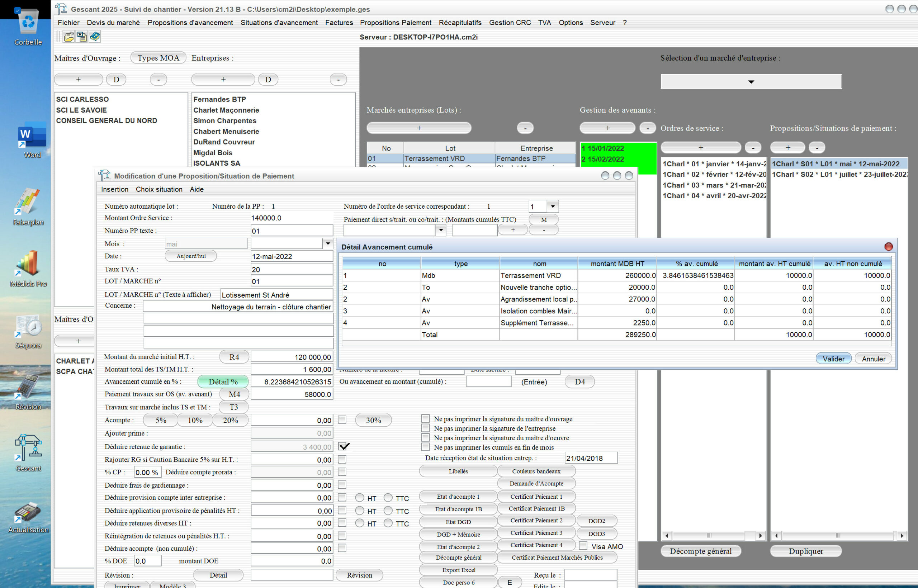The image size is (918, 588).
Task: Click the Dupliquer button
Action: coord(805,551)
